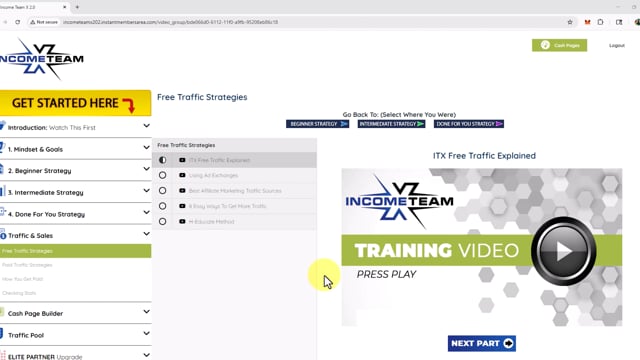Expand Introduction: Watch This First chevron
Image resolution: width=640 pixels, height=360 pixels.
click(x=146, y=126)
